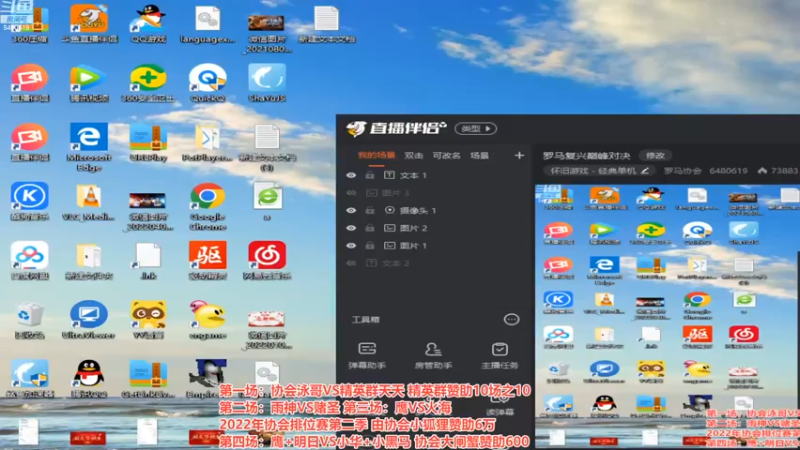The width and height of the screenshot is (800, 450).
Task: Show the hidden 文本 2 layer
Action: point(351,263)
